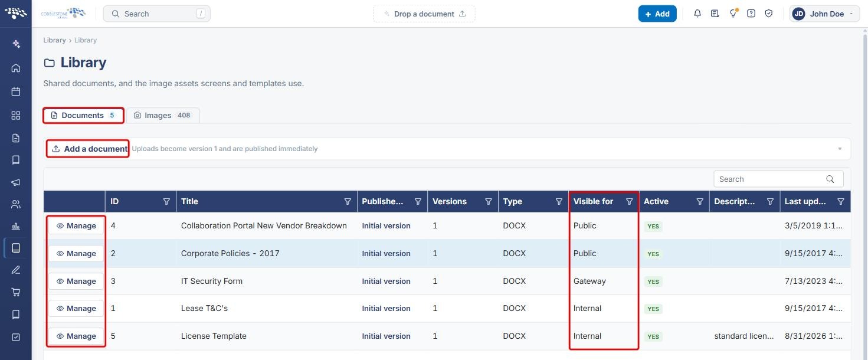Open the calendar icon in sidebar
The width and height of the screenshot is (868, 360).
coord(16,91)
